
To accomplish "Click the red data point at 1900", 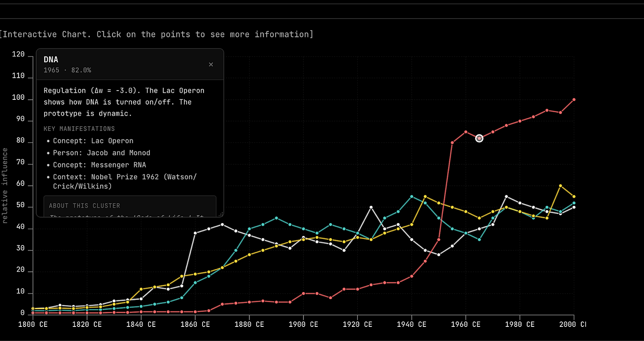I will tap(303, 293).
